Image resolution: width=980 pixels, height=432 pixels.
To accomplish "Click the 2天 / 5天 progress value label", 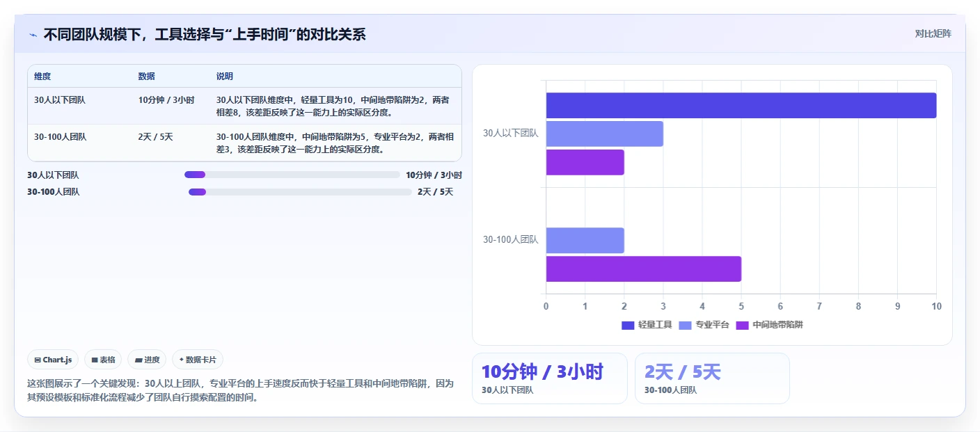I will (435, 192).
